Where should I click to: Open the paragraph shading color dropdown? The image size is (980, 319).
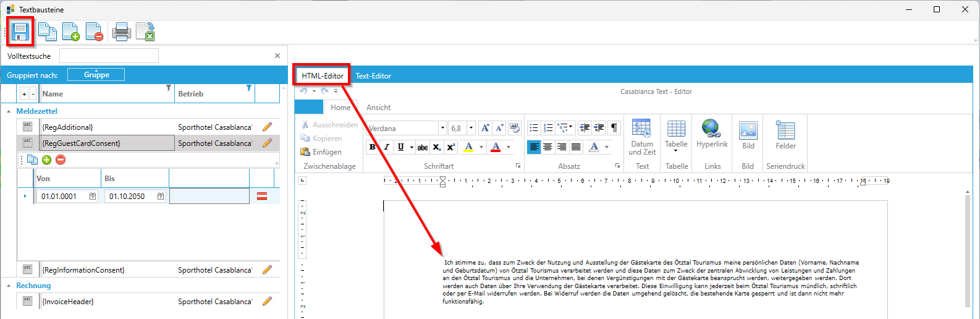tap(607, 147)
